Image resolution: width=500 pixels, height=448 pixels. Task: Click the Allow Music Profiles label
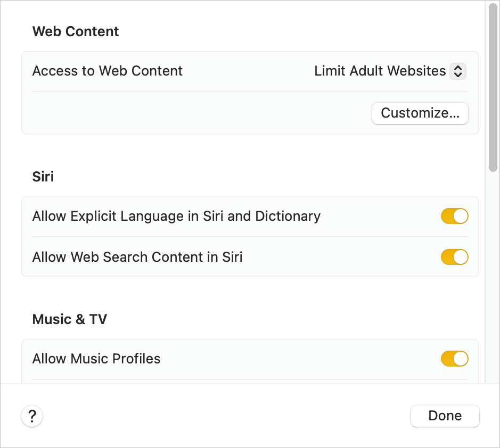(96, 359)
